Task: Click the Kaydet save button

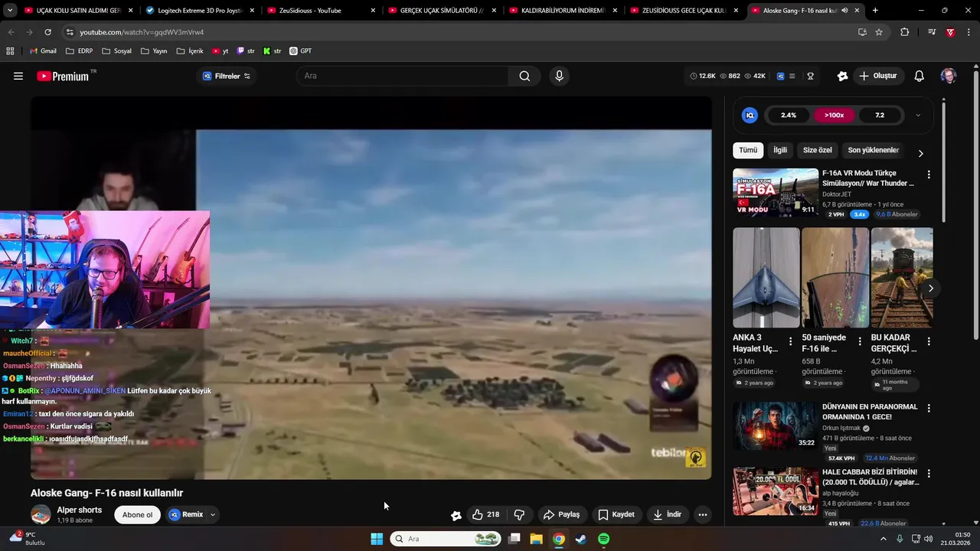Action: (616, 514)
